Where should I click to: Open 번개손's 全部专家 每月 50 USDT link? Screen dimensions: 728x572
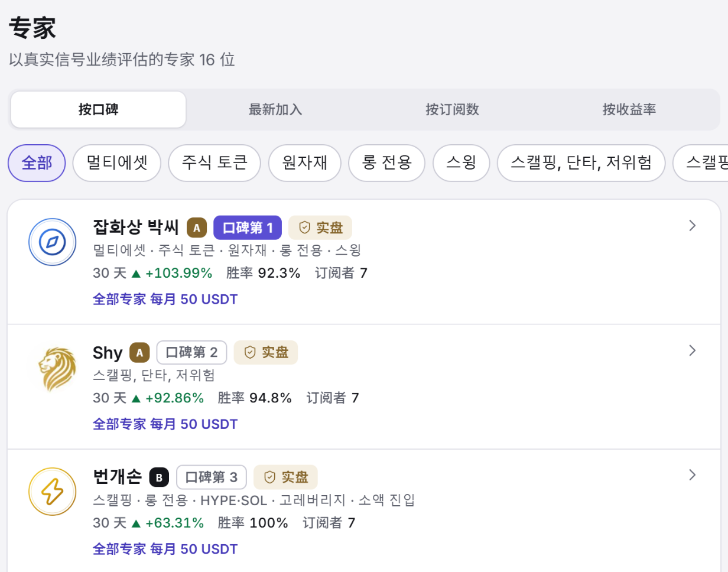click(x=165, y=549)
